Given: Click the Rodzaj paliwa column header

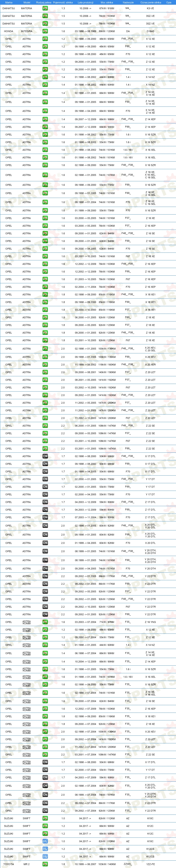Looking at the screenshot, I should [x=44, y=2].
